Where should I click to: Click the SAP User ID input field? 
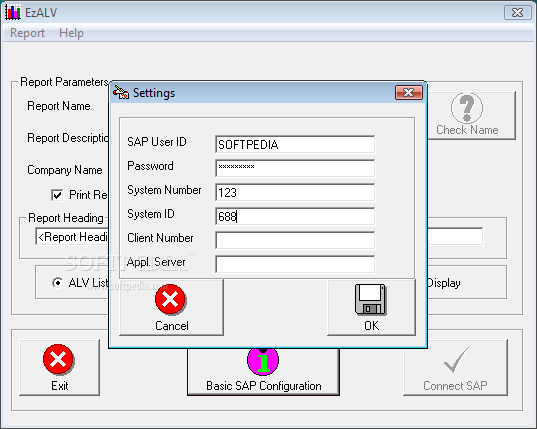coord(295,144)
